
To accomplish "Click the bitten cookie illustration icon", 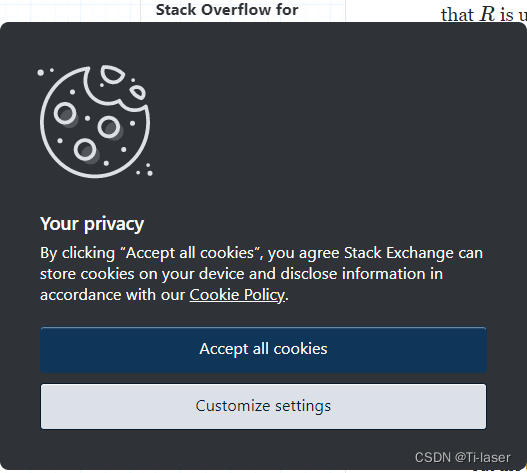I will point(95,121).
